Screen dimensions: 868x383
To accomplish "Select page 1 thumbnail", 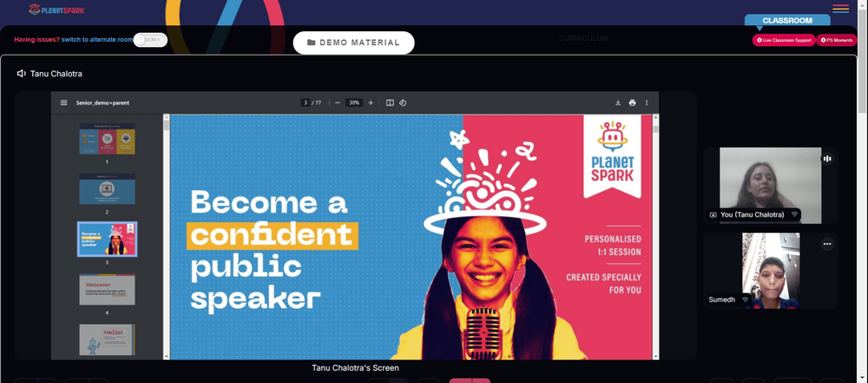I will click(x=107, y=139).
